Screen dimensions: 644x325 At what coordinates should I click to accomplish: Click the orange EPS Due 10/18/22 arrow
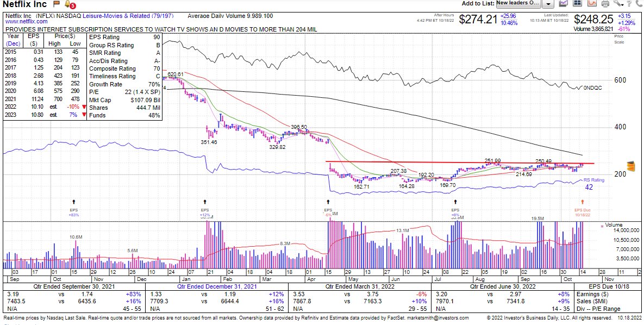click(583, 202)
